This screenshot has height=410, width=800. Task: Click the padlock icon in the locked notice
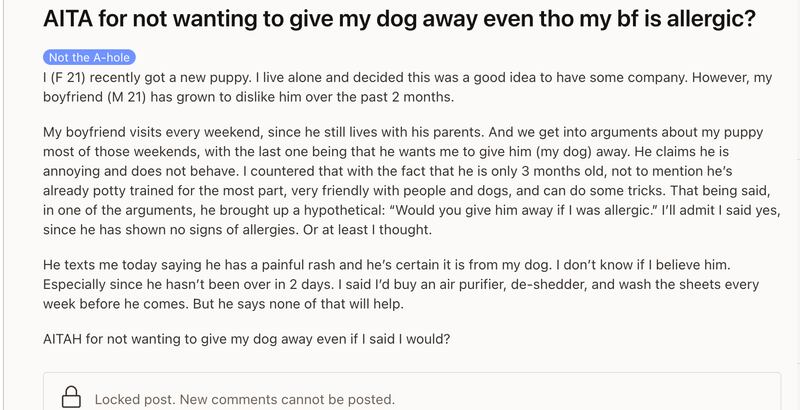click(71, 397)
